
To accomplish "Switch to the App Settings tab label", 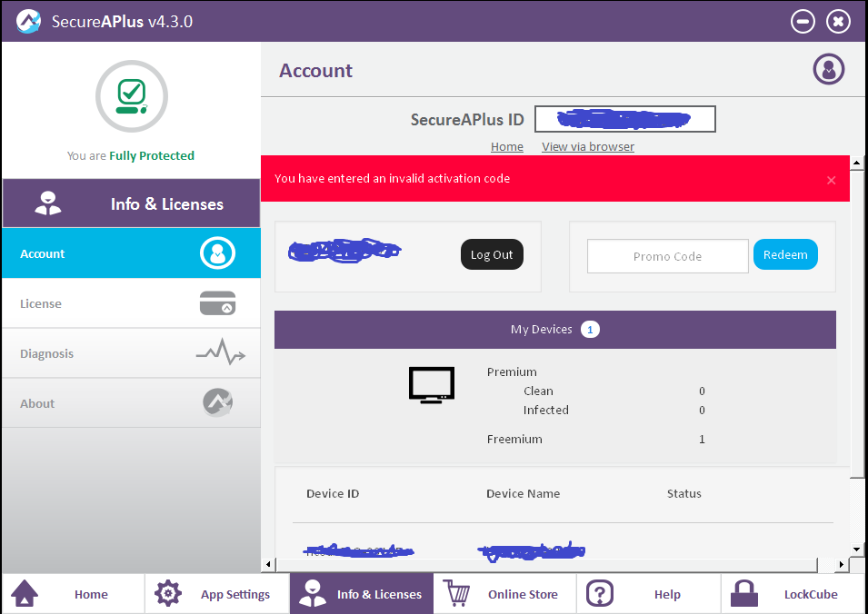I will point(235,594).
